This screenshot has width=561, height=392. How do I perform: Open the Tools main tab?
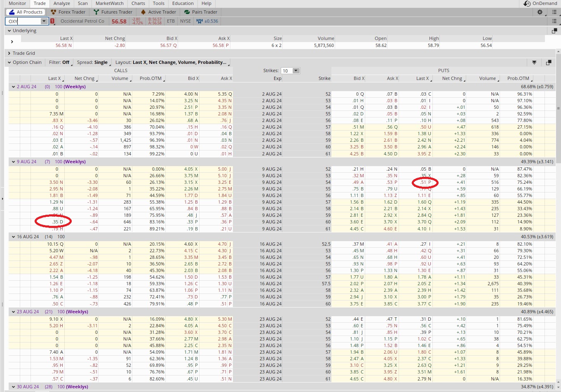(x=159, y=3)
